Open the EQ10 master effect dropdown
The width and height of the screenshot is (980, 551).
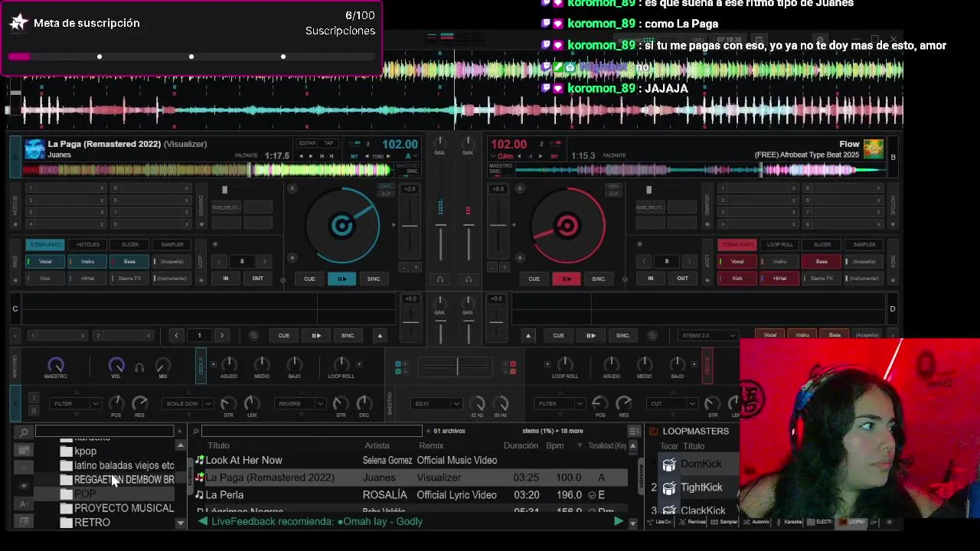[x=436, y=403]
